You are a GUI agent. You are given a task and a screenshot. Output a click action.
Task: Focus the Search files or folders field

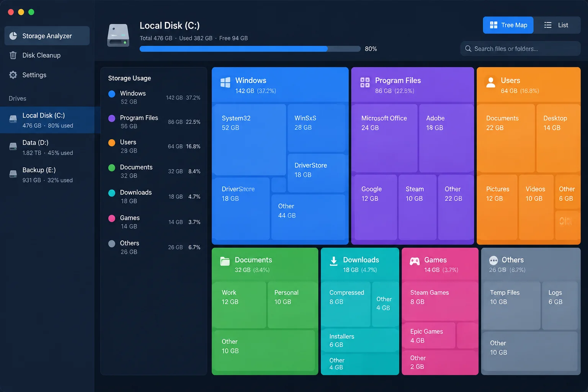tap(520, 49)
